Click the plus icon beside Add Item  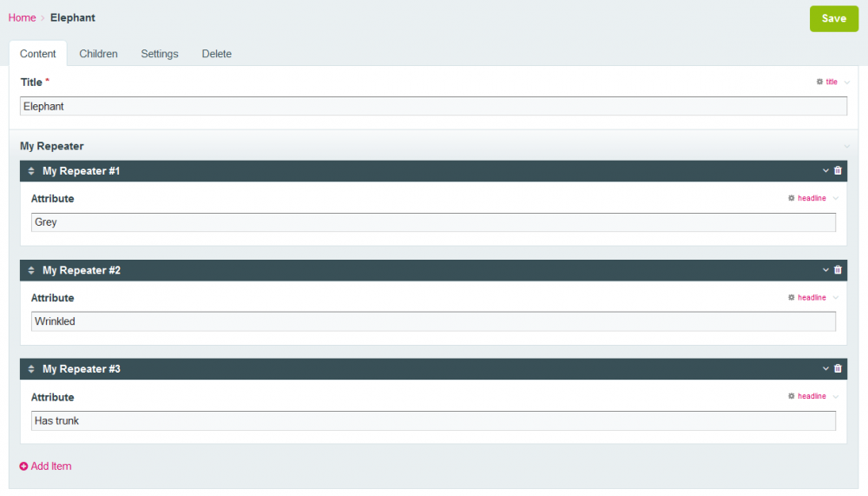24,466
